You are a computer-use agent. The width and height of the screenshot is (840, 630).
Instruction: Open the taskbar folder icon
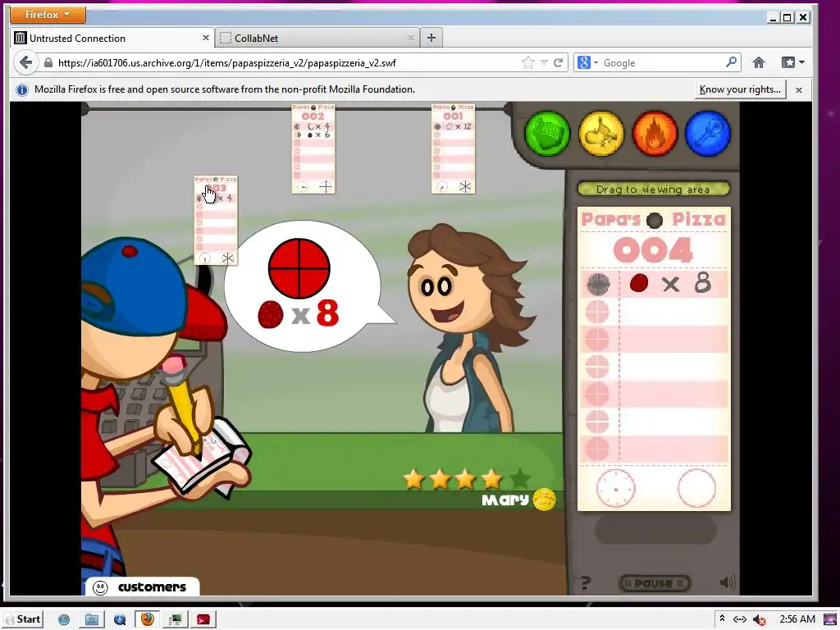92,619
